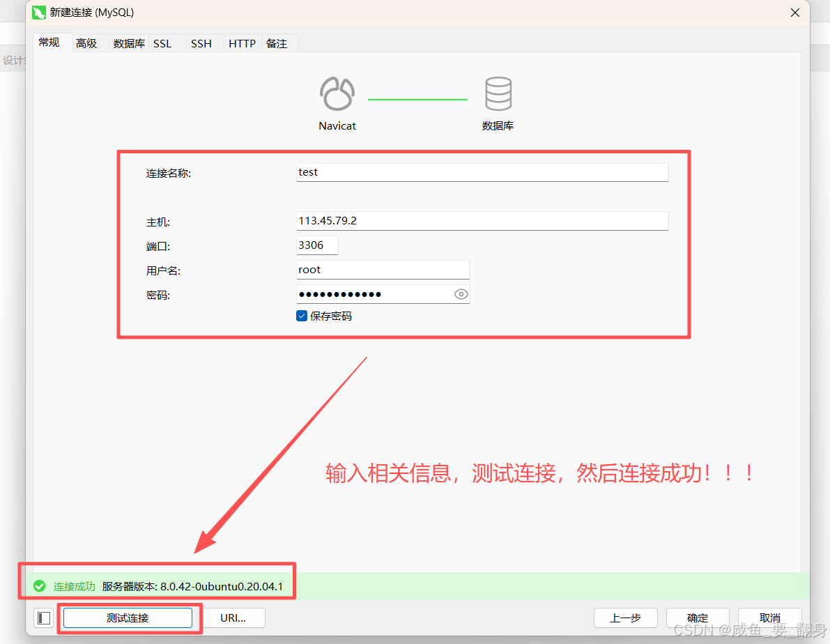Click the URI... button
The image size is (830, 644).
[233, 618]
